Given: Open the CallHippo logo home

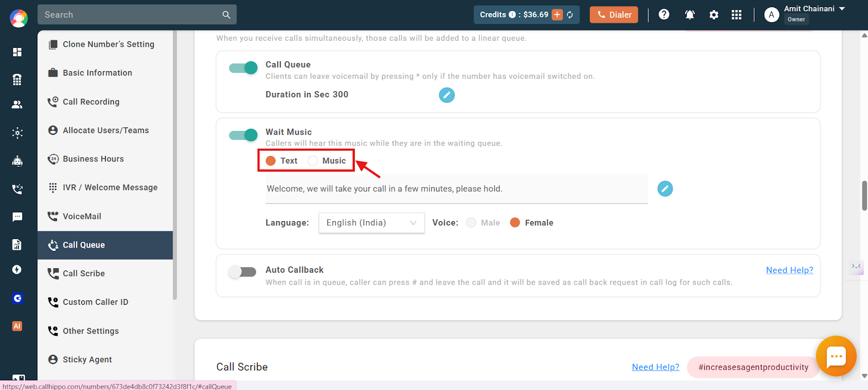Looking at the screenshot, I should click(x=18, y=18).
